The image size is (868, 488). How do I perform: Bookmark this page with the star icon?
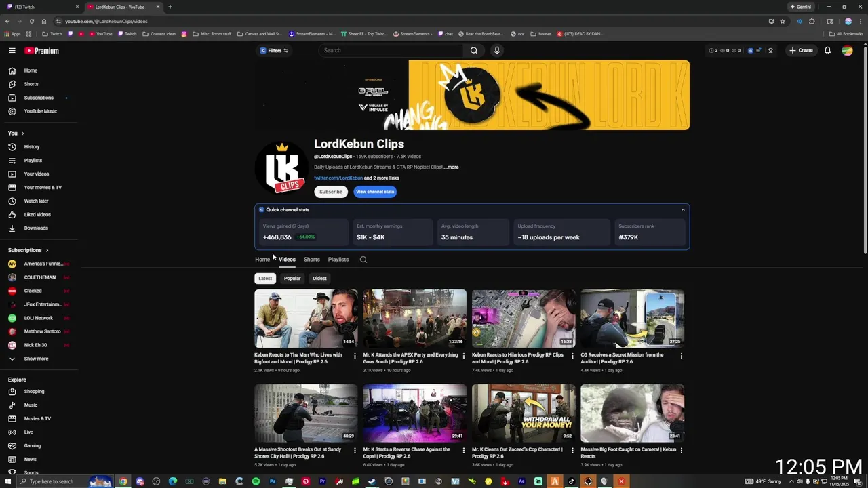point(783,21)
